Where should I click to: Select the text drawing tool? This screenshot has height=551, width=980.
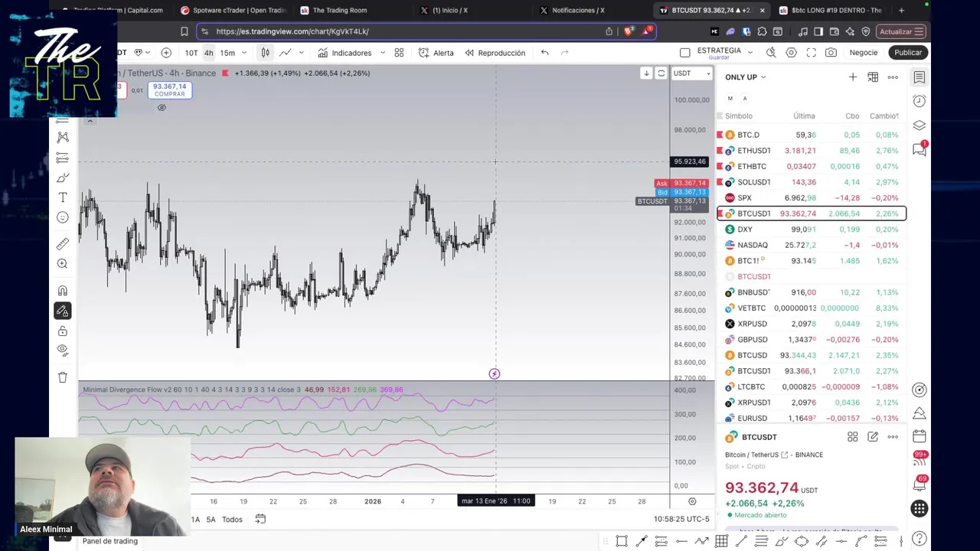point(63,197)
